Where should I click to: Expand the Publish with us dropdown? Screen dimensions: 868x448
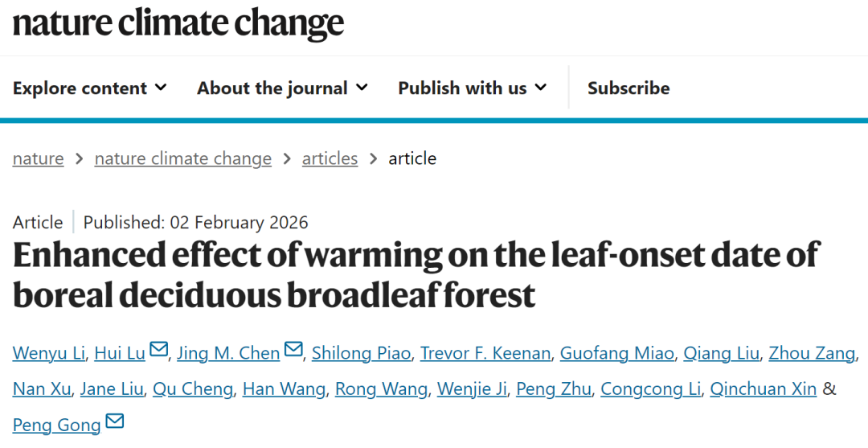coord(472,88)
